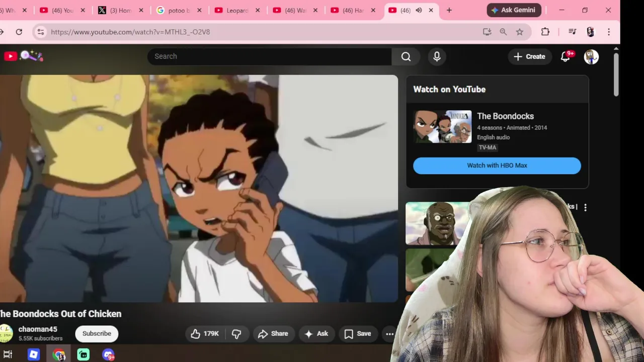View site information icon in address bar
This screenshot has height=362, width=644.
41,32
